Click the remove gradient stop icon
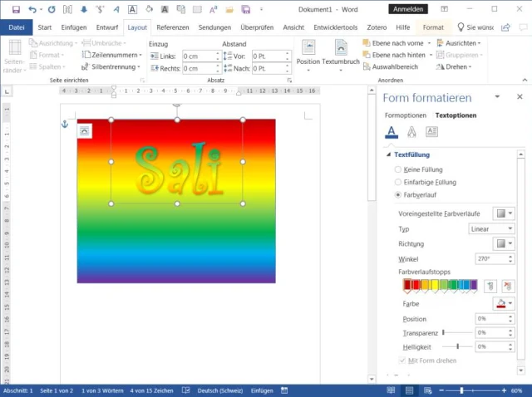The image size is (532, 397). [507, 286]
